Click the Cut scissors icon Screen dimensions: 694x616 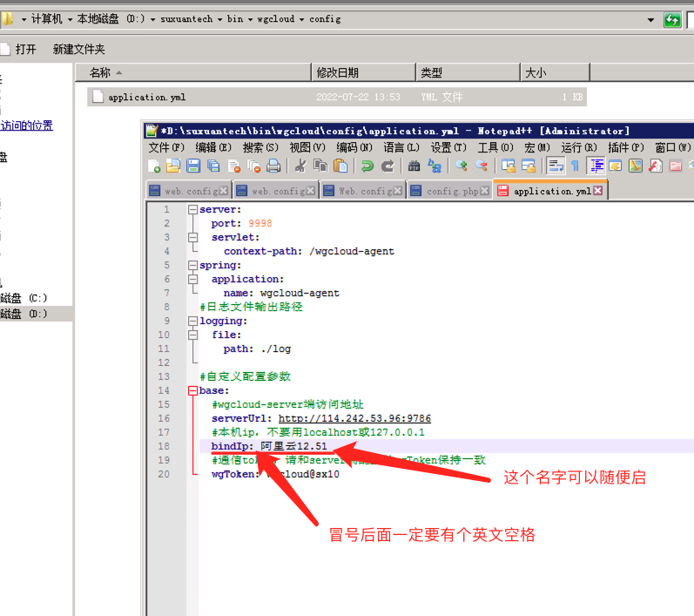tap(300, 166)
